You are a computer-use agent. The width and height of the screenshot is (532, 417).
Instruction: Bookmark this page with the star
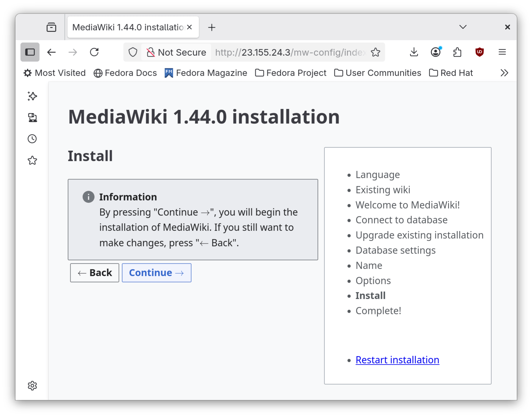pyautogui.click(x=376, y=52)
